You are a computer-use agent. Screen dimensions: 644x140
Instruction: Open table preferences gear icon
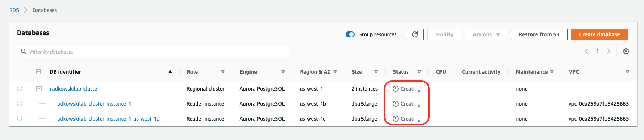[626, 51]
